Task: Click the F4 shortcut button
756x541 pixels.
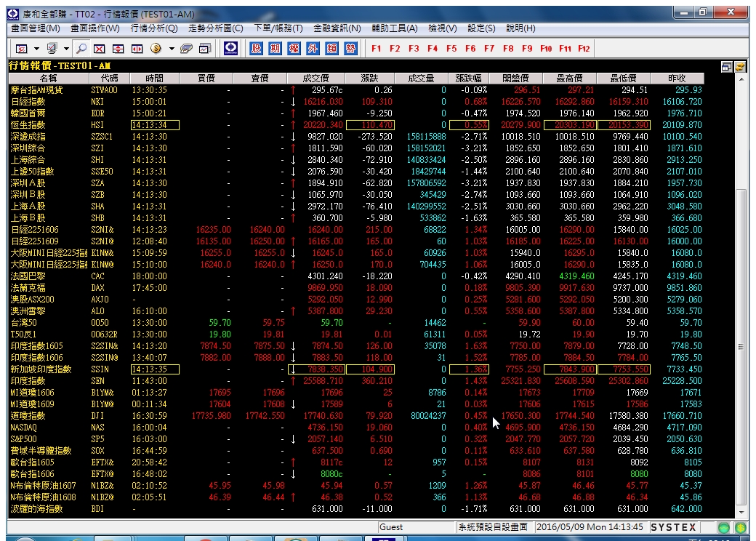Action: [433, 49]
